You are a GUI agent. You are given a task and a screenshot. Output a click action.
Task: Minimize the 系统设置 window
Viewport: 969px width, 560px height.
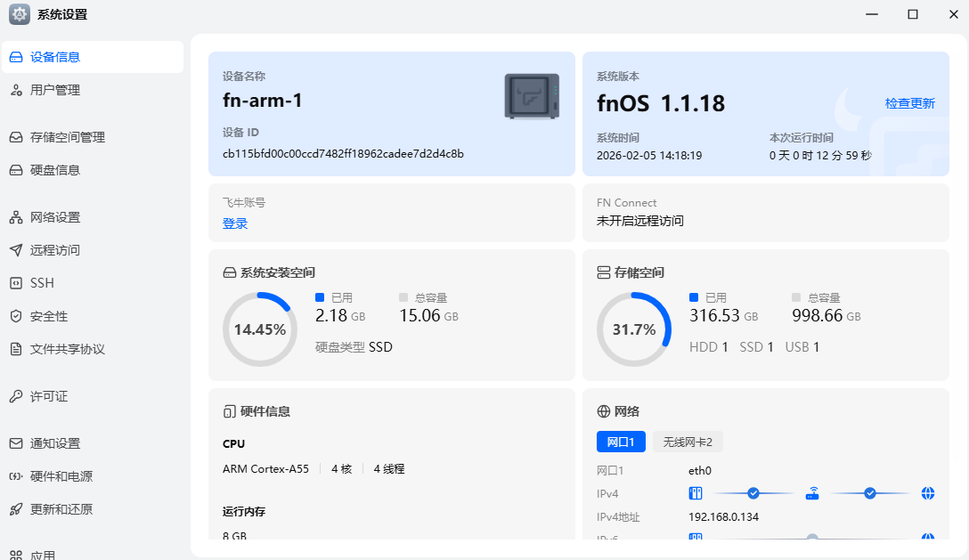(872, 14)
